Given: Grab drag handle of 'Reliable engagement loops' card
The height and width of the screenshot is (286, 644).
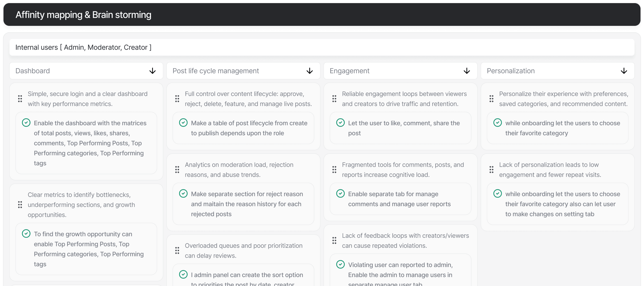Looking at the screenshot, I should pyautogui.click(x=334, y=99).
